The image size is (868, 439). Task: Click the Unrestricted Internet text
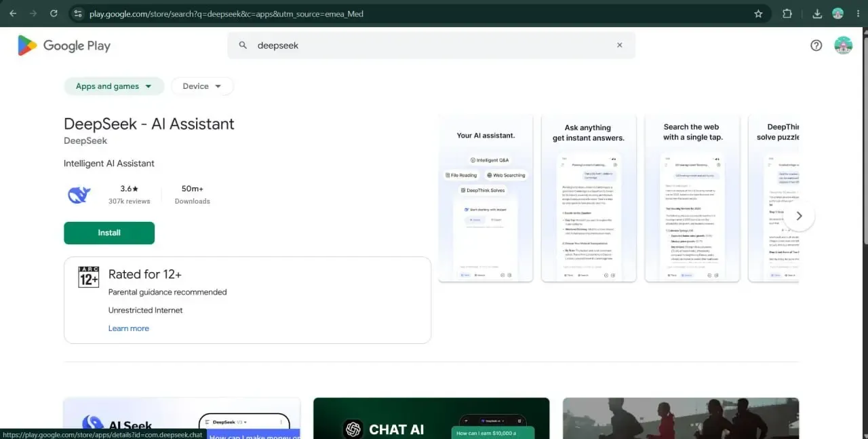(x=146, y=310)
